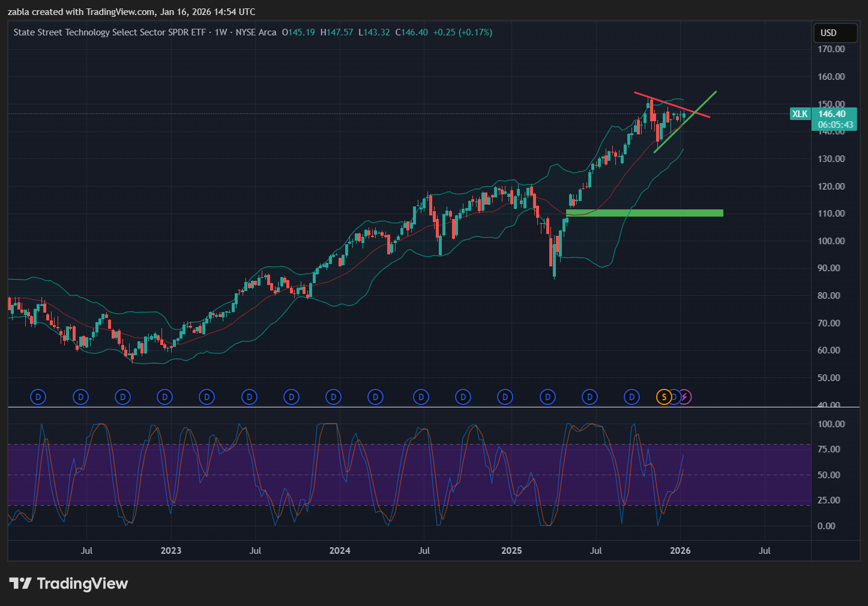Click the 170.00 label on the price axis

[831, 49]
